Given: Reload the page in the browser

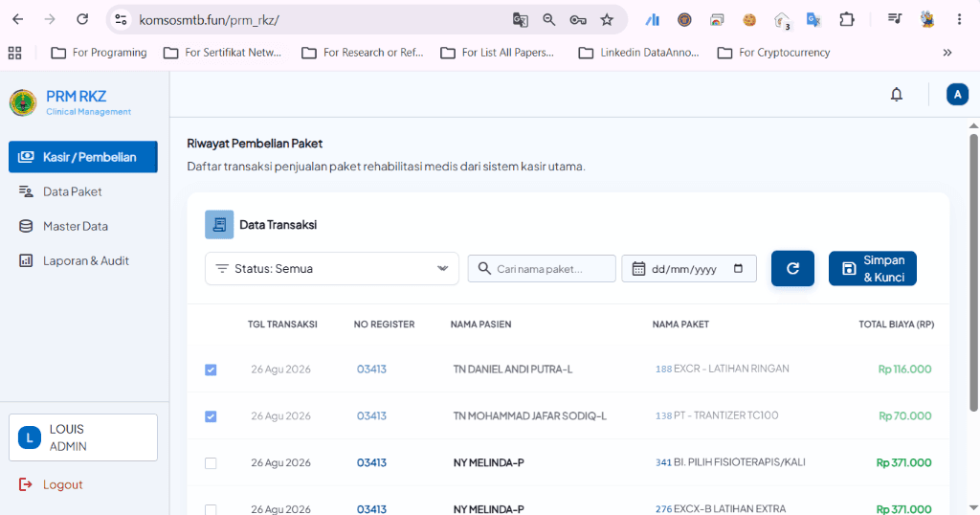Looking at the screenshot, I should (82, 19).
